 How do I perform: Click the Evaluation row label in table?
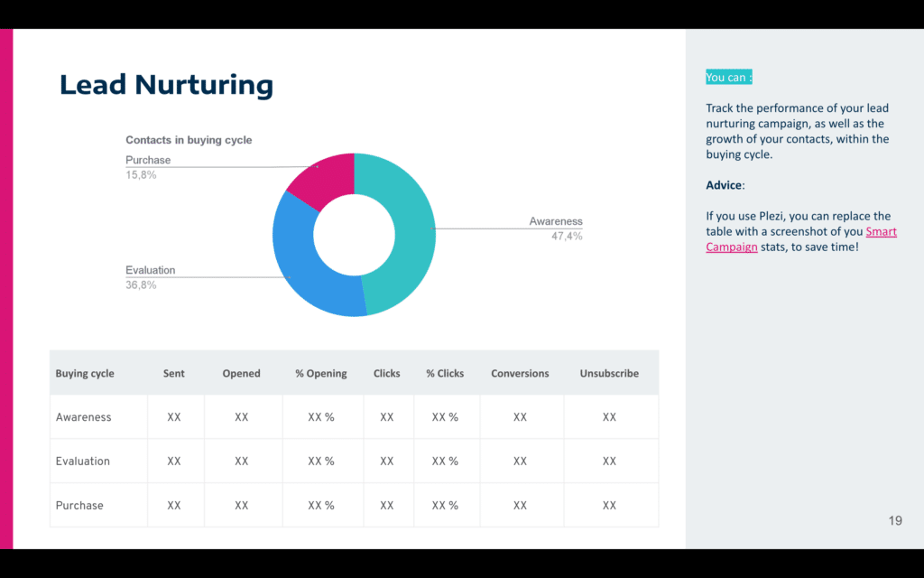(82, 461)
